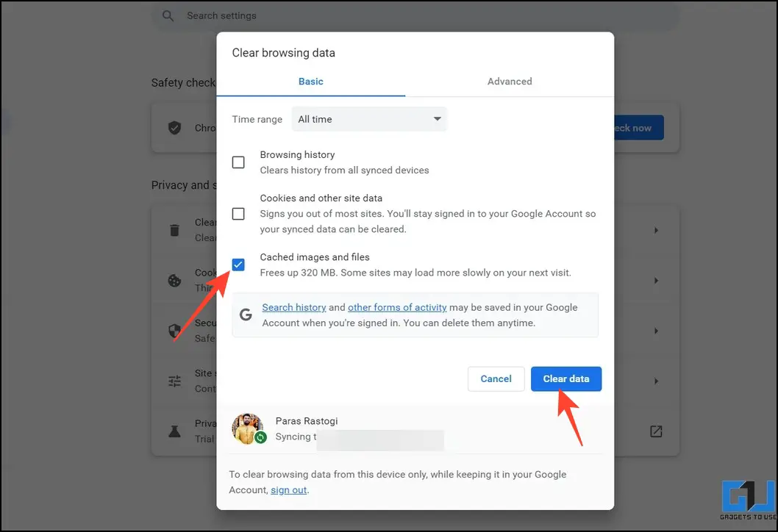The height and width of the screenshot is (532, 778).
Task: Click Paras Rastogi profile avatar
Action: point(247,428)
